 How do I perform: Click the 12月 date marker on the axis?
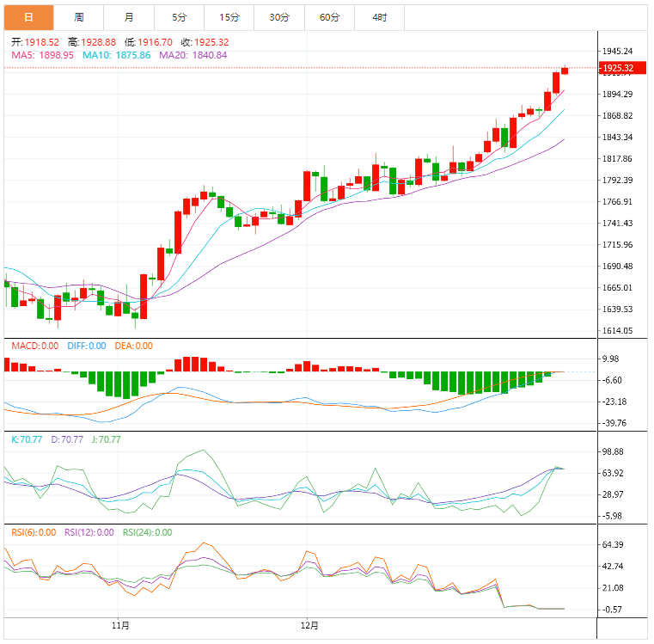tap(309, 625)
